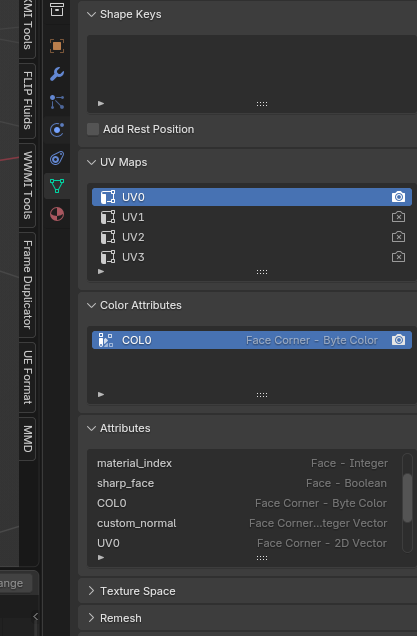Click the Attributes list resize grip
Viewport: 417px width, 636px height.
pyautogui.click(x=262, y=558)
